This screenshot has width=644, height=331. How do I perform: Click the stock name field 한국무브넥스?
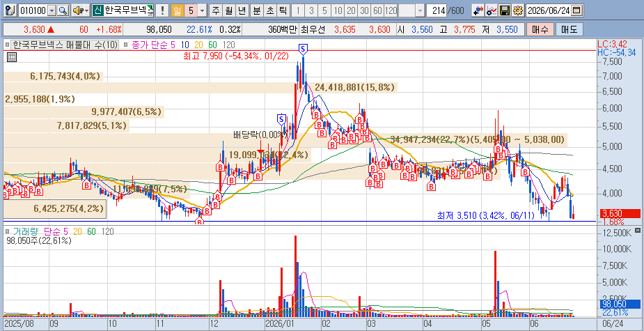(x=129, y=10)
